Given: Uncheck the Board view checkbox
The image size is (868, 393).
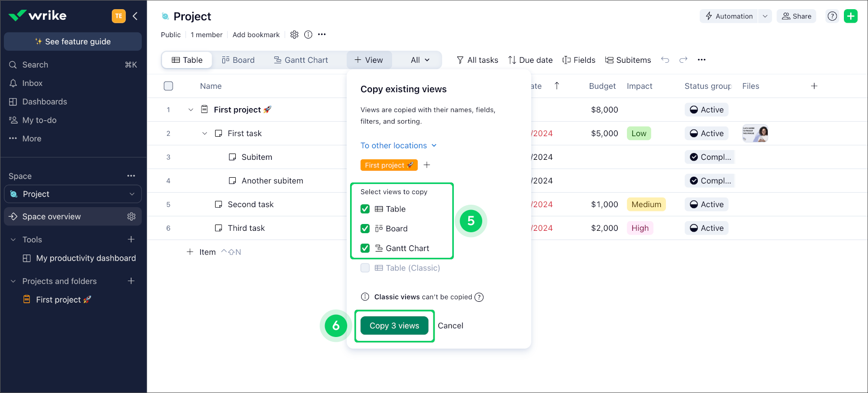Looking at the screenshot, I should pyautogui.click(x=365, y=228).
